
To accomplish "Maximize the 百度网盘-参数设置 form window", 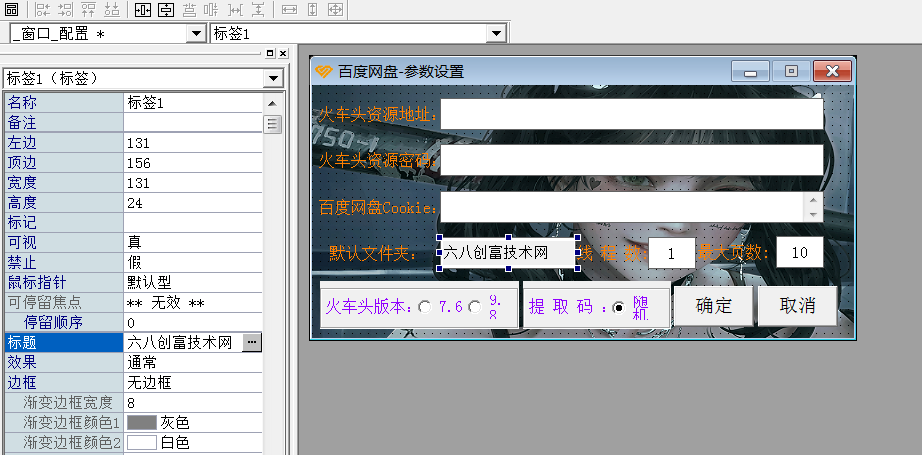I will pyautogui.click(x=791, y=72).
